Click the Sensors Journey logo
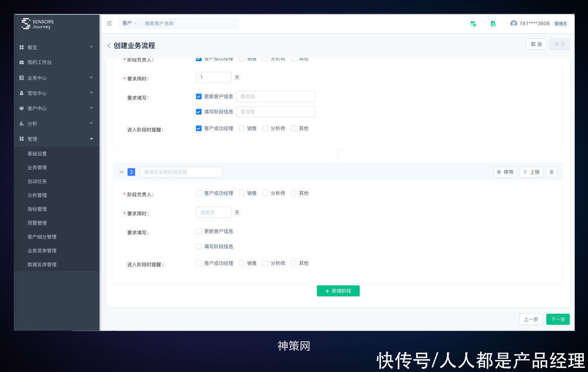This screenshot has width=588, height=372. (x=37, y=24)
